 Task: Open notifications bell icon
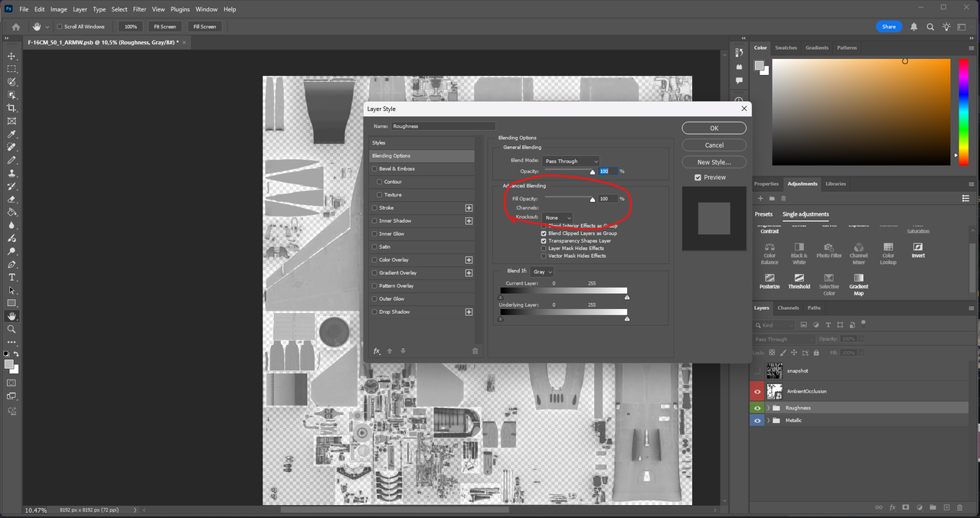[914, 26]
